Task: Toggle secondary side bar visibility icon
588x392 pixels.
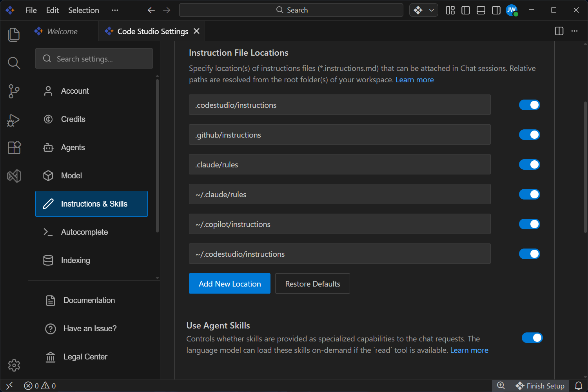Action: pyautogui.click(x=496, y=10)
